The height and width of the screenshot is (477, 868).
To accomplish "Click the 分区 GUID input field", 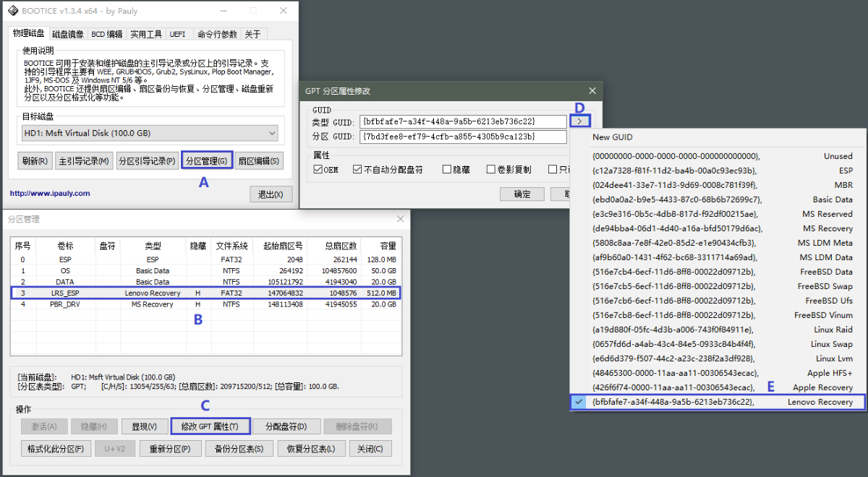I will (x=462, y=137).
